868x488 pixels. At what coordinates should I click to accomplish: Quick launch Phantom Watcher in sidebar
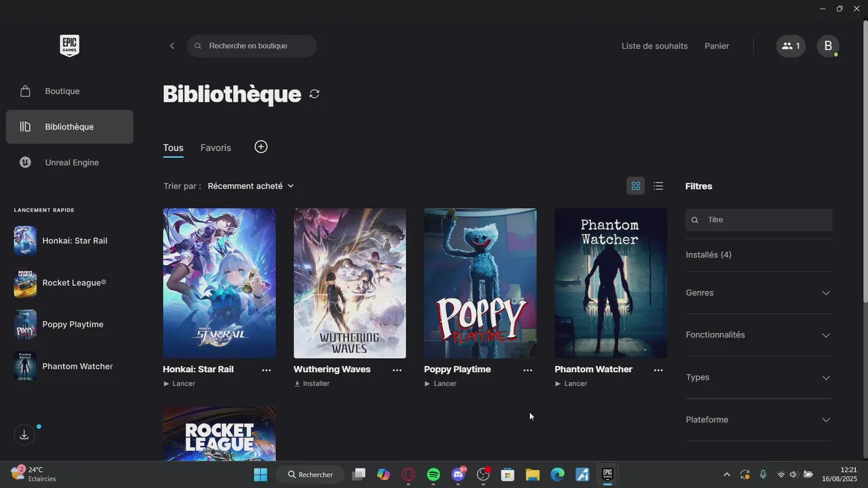(x=69, y=367)
